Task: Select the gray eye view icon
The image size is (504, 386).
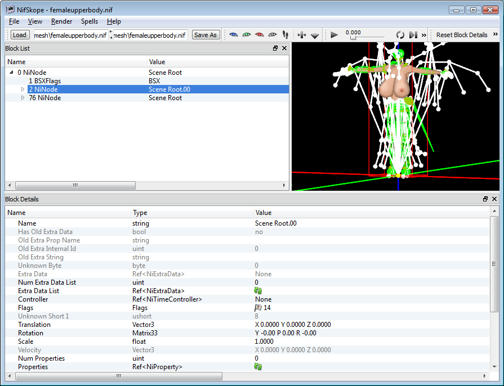Action: coord(273,35)
